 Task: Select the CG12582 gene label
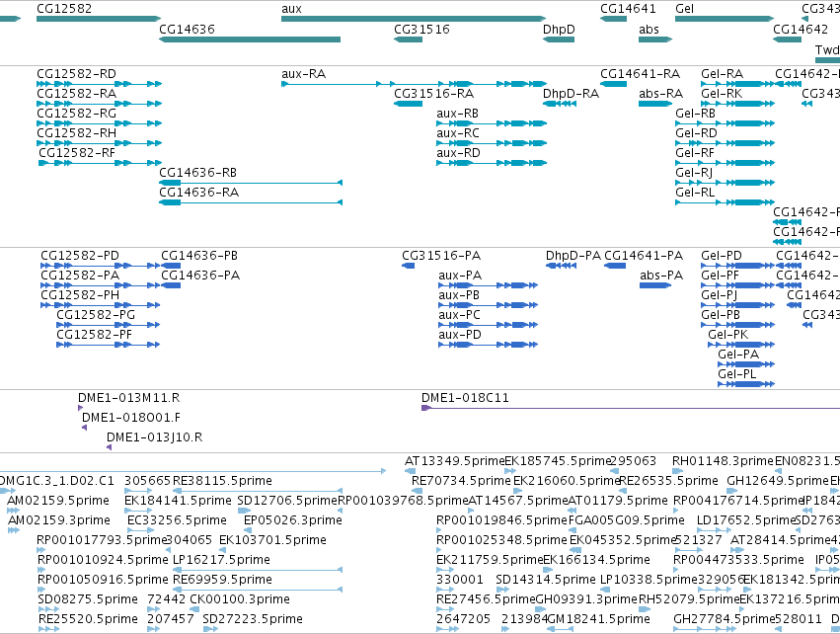(x=64, y=9)
